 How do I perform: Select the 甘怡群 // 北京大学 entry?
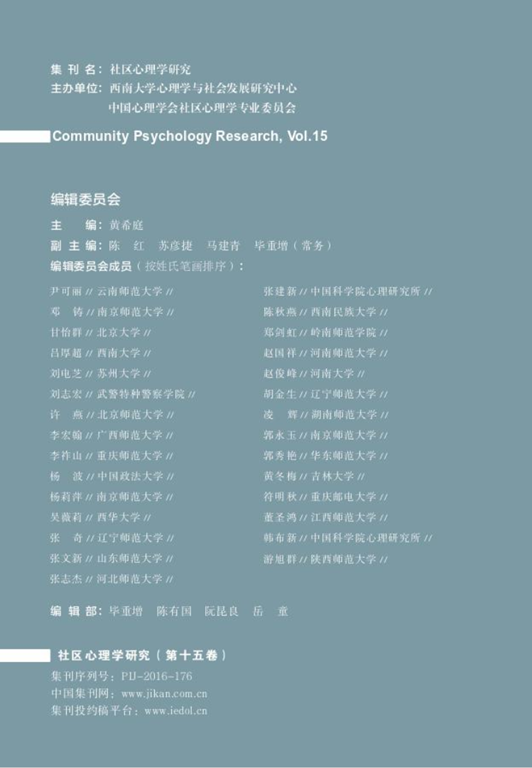(100, 333)
